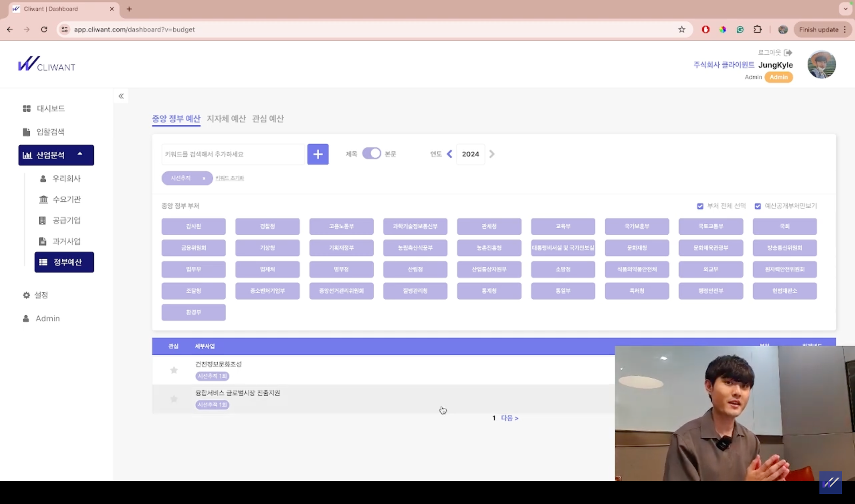Click the plus button to add keyword

[318, 154]
